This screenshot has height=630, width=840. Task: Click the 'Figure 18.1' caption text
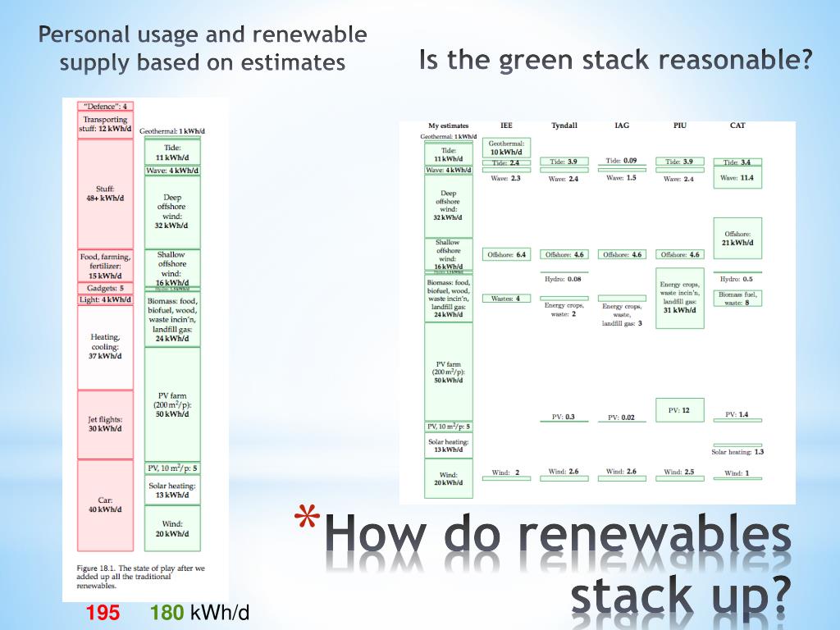tap(140, 577)
